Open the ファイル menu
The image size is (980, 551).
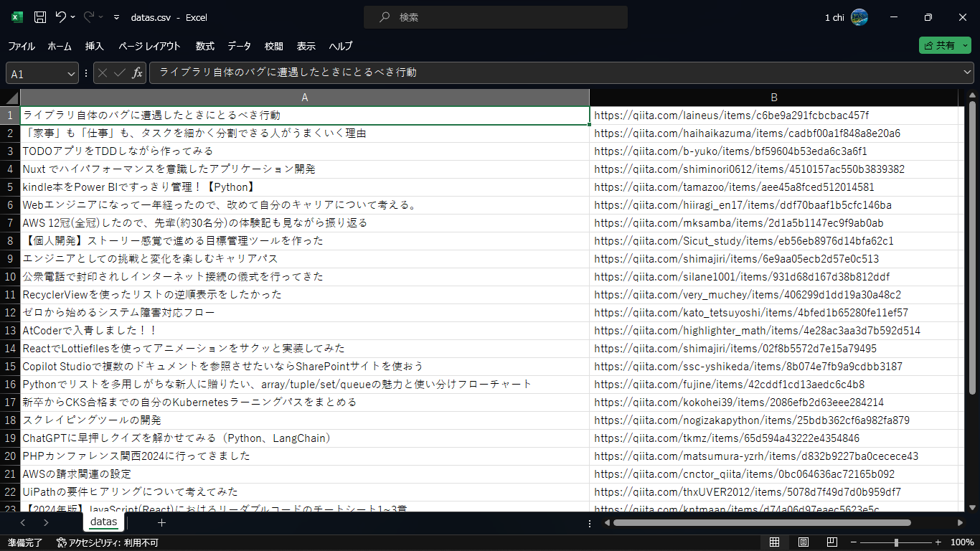pyautogui.click(x=22, y=46)
